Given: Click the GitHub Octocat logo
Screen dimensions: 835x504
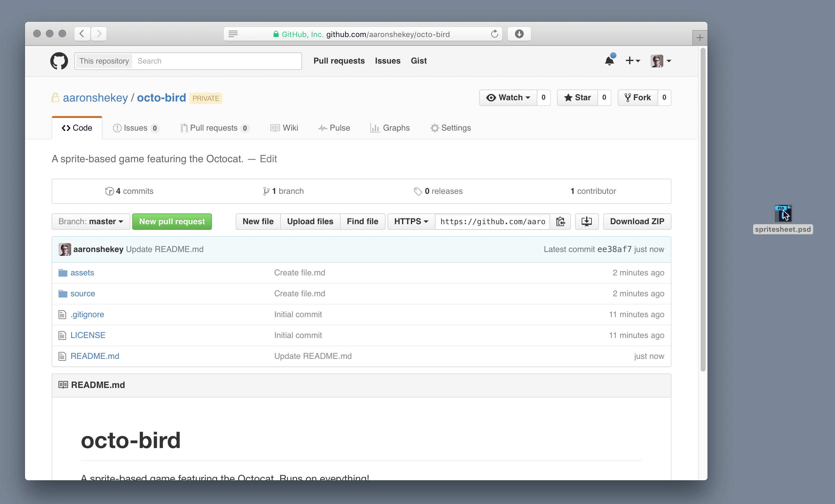Looking at the screenshot, I should pyautogui.click(x=59, y=61).
